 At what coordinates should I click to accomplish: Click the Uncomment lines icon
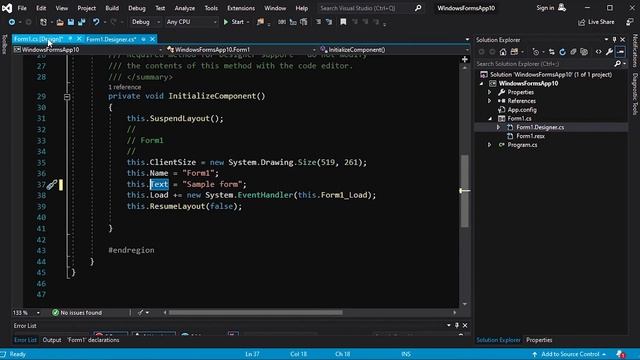[329, 22]
